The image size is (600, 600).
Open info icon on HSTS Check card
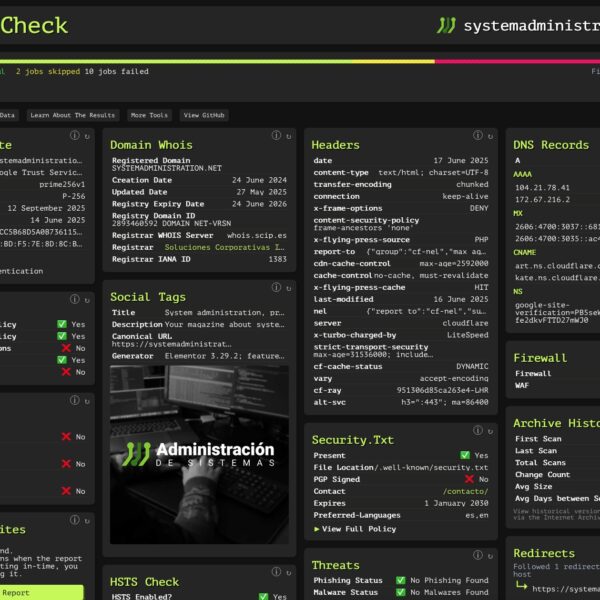(x=276, y=572)
